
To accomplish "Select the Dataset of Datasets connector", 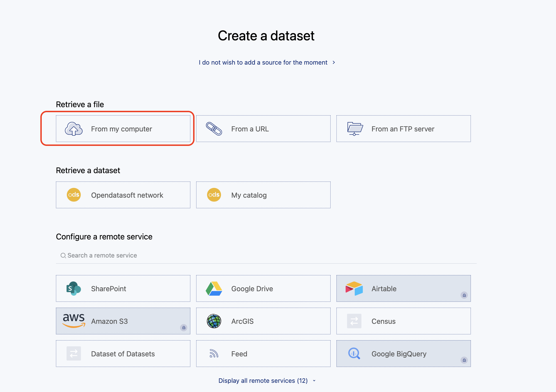I will coord(123,354).
